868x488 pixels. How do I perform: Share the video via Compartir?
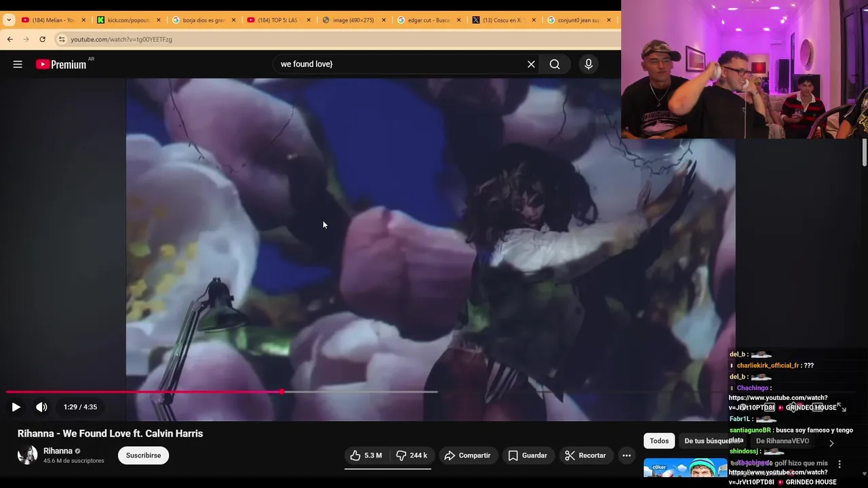(x=468, y=455)
